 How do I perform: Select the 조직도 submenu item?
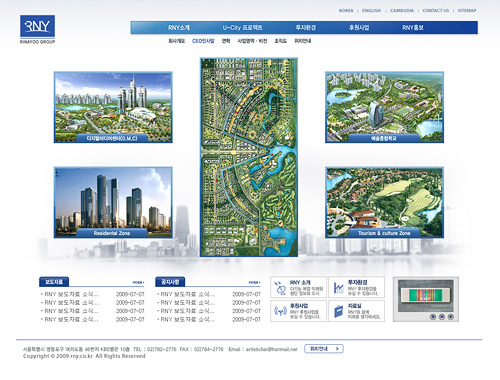[x=281, y=41]
